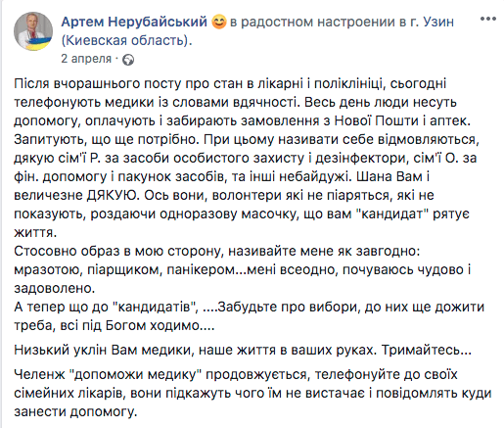504x428 pixels.
Task: Click the paragraph starting 'Після вчорашнього посту'
Action: point(247,158)
